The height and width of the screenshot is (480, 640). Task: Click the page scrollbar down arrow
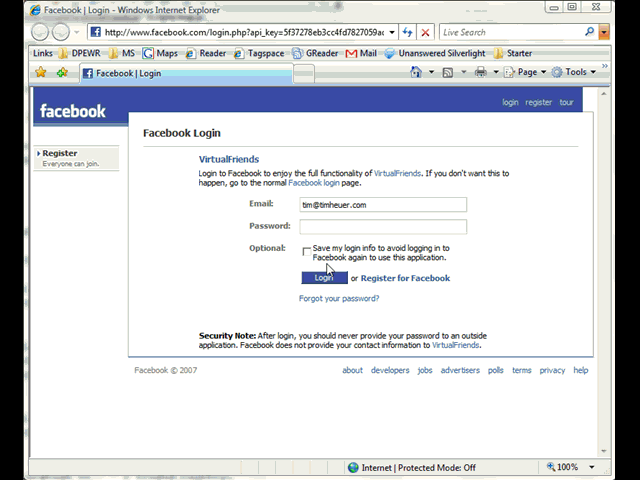click(604, 451)
